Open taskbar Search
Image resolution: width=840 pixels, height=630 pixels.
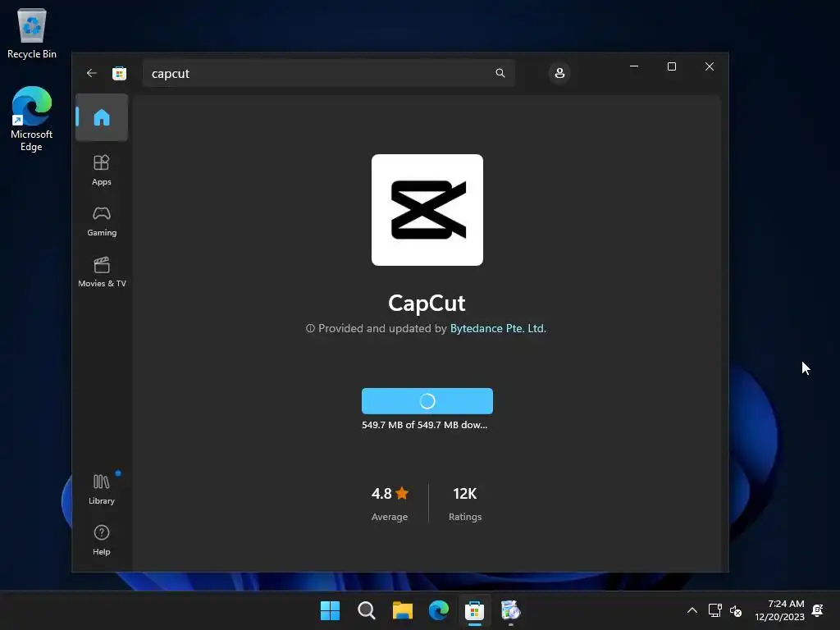(367, 610)
